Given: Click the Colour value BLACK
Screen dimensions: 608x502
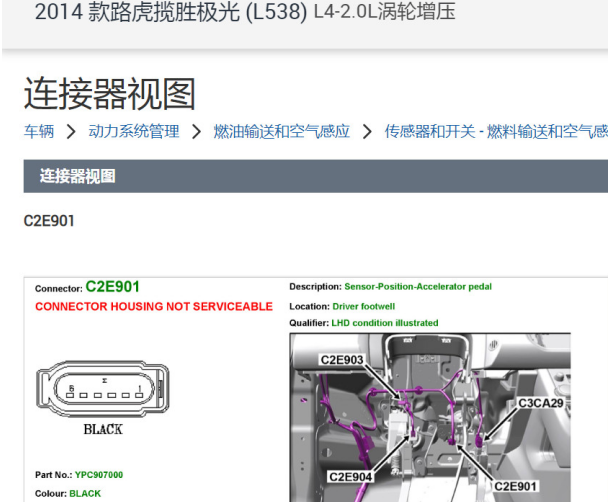Looking at the screenshot, I should [85, 493].
